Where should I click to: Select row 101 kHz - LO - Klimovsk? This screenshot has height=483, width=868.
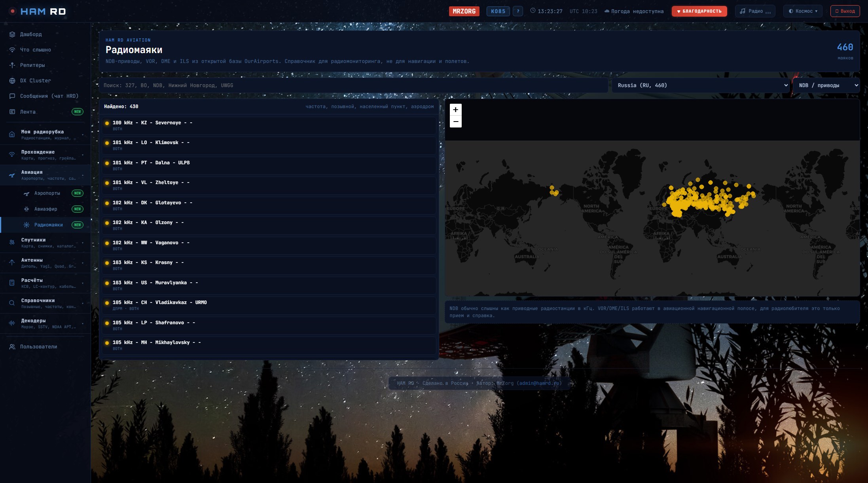tap(269, 145)
